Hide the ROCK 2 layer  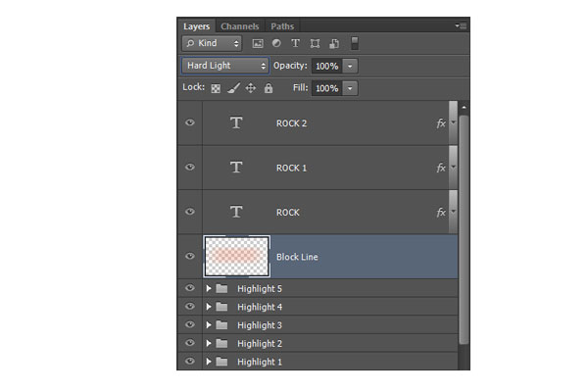click(x=190, y=122)
